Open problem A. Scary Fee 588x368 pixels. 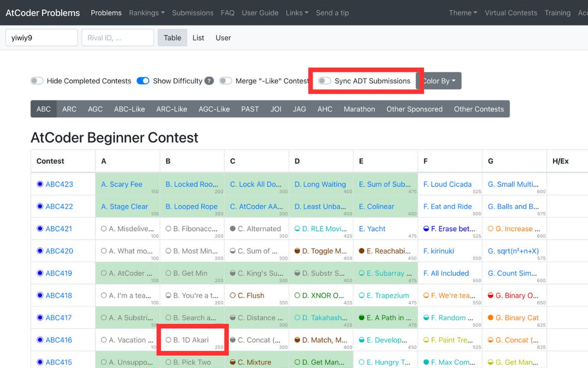(122, 184)
